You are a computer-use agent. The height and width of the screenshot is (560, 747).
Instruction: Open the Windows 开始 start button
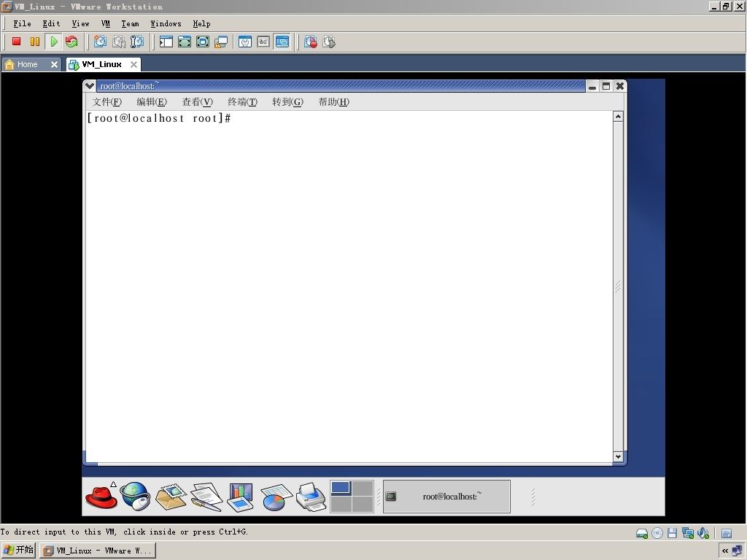coord(18,551)
